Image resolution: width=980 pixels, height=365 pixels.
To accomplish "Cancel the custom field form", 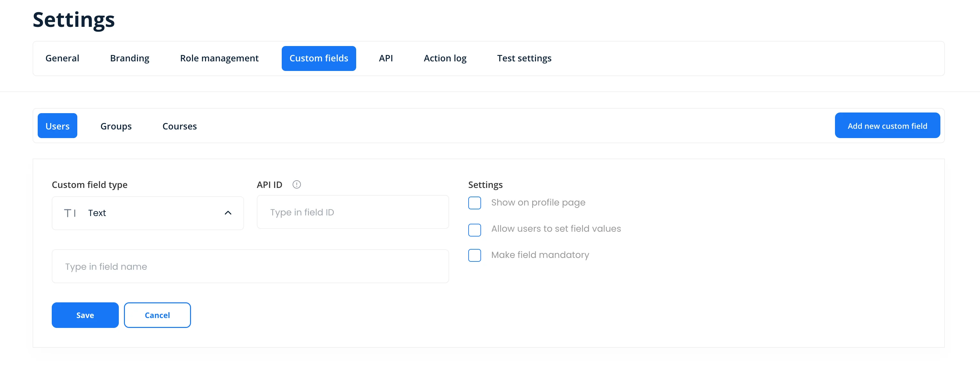I will pyautogui.click(x=157, y=315).
